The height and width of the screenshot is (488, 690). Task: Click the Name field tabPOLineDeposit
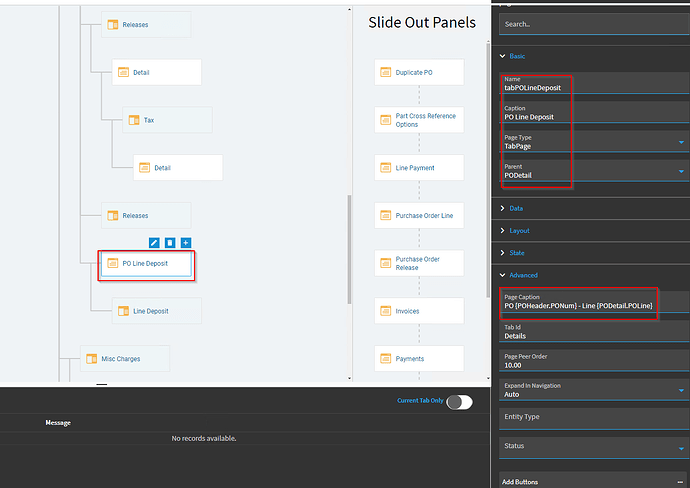(x=594, y=83)
